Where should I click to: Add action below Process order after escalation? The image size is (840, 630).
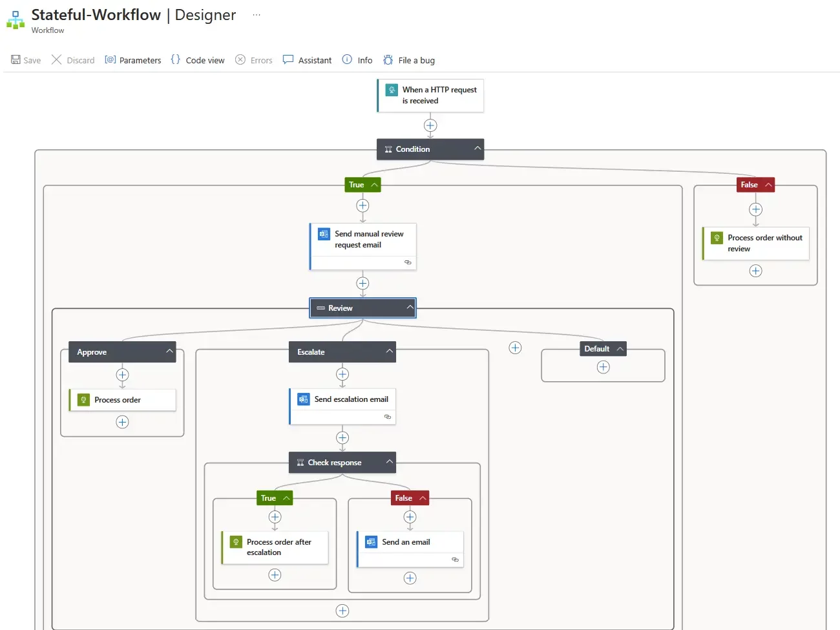pos(275,575)
